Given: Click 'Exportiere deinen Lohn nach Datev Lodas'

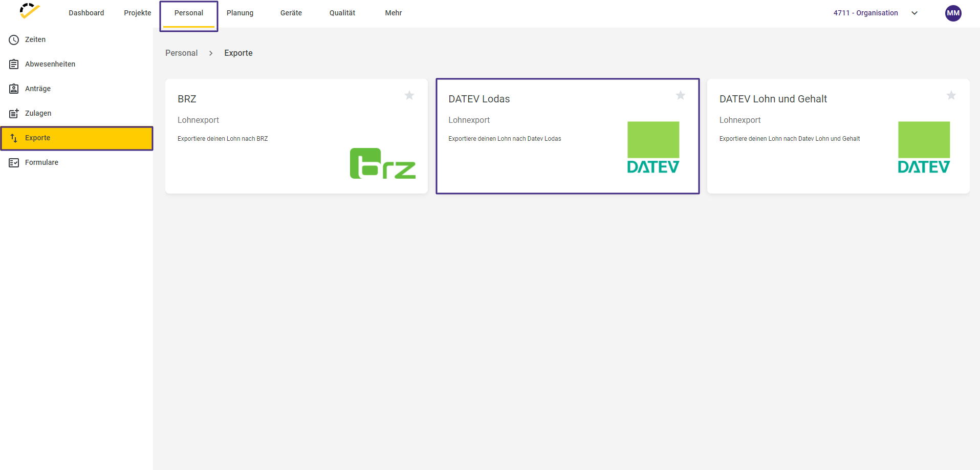Looking at the screenshot, I should click(x=505, y=139).
